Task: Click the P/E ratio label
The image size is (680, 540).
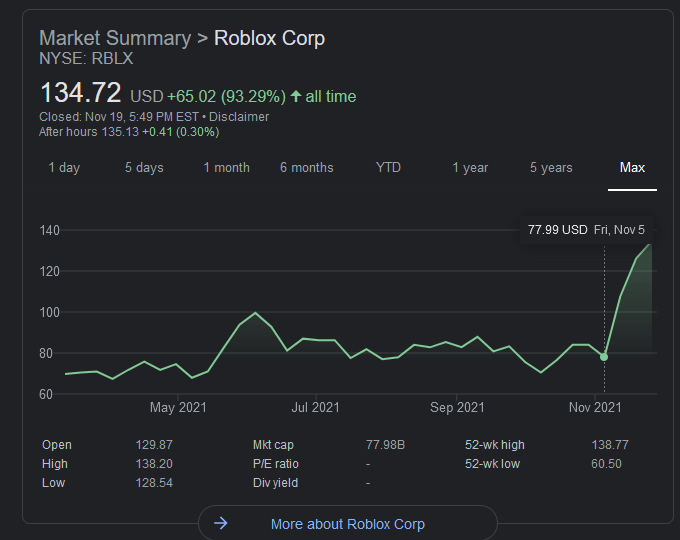Action: (276, 464)
